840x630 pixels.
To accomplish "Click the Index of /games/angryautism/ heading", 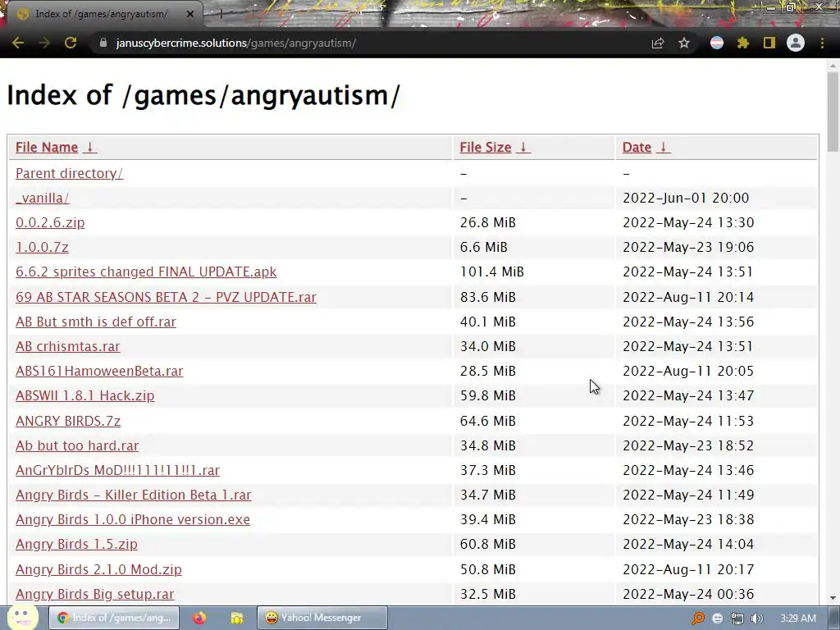I will (203, 95).
